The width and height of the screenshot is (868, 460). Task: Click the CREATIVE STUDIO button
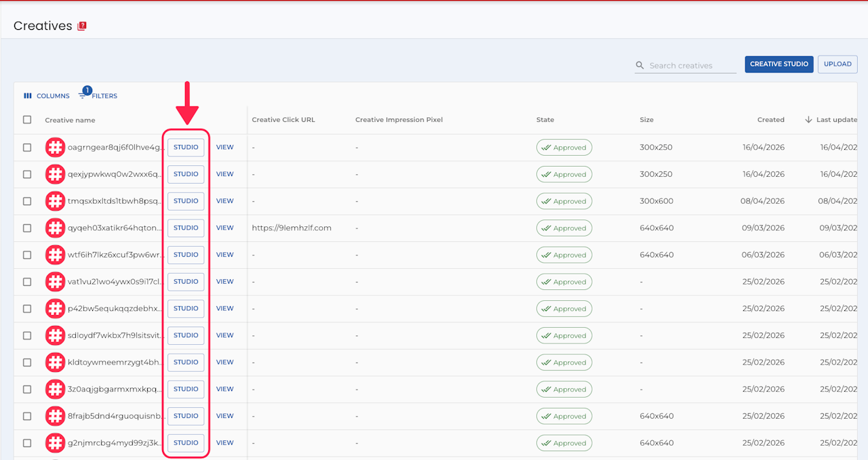click(x=779, y=64)
